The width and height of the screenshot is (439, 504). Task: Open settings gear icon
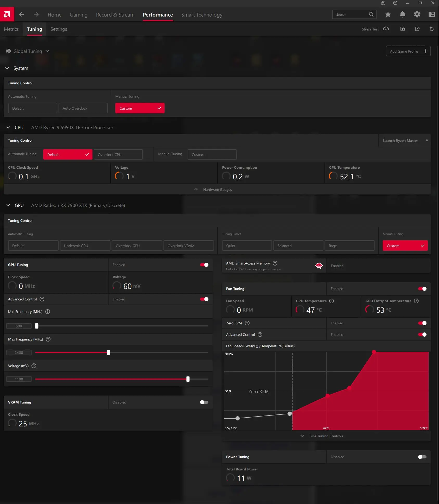tap(417, 15)
